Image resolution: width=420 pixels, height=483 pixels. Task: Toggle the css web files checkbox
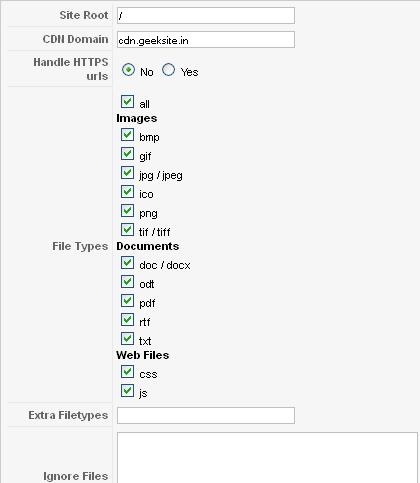[127, 372]
